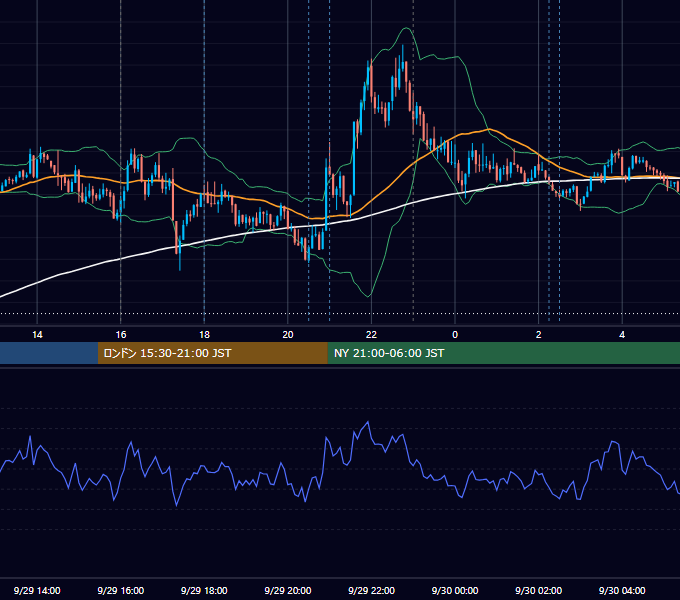Click the hour 14 axis label
Image resolution: width=680 pixels, height=600 pixels.
pyautogui.click(x=37, y=335)
